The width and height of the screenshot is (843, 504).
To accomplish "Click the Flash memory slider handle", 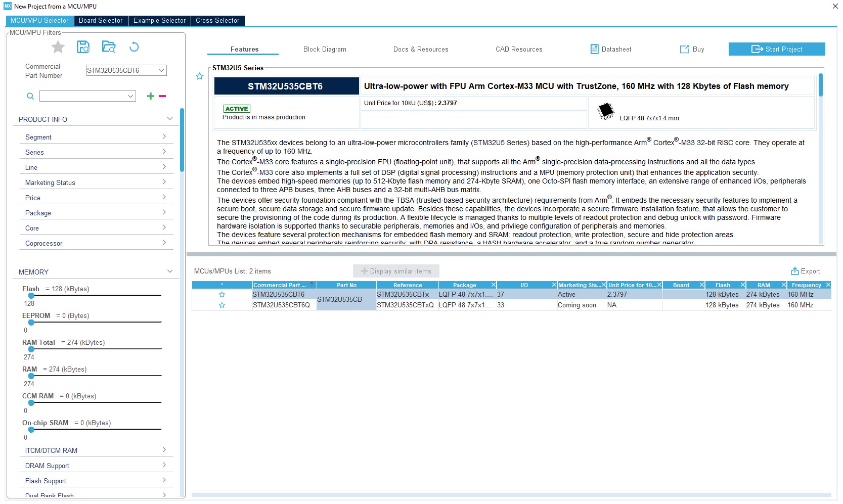I will [x=31, y=296].
